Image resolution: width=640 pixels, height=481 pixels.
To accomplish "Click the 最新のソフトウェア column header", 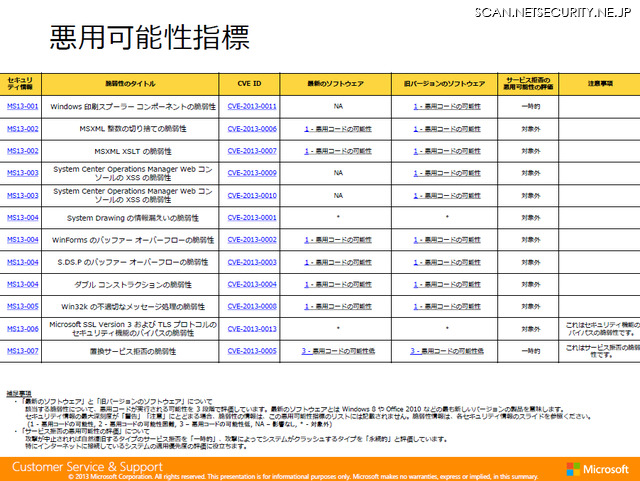I will (336, 84).
